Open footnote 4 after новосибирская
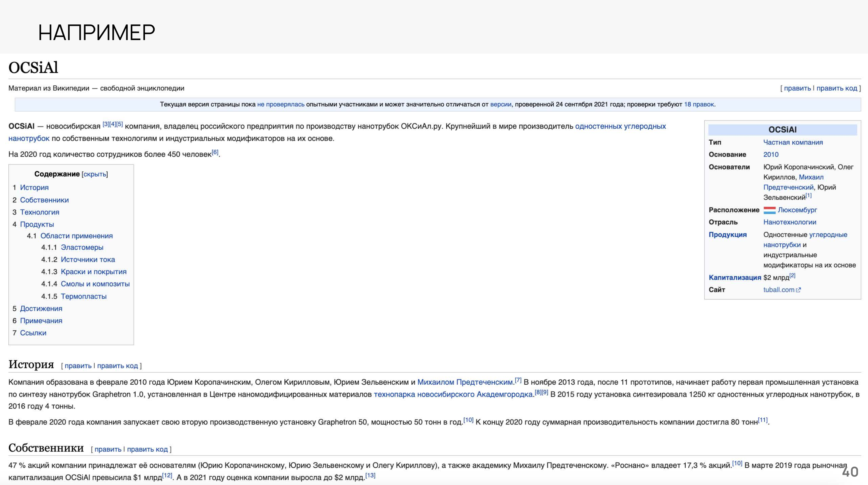This screenshot has width=868, height=485. [x=112, y=124]
